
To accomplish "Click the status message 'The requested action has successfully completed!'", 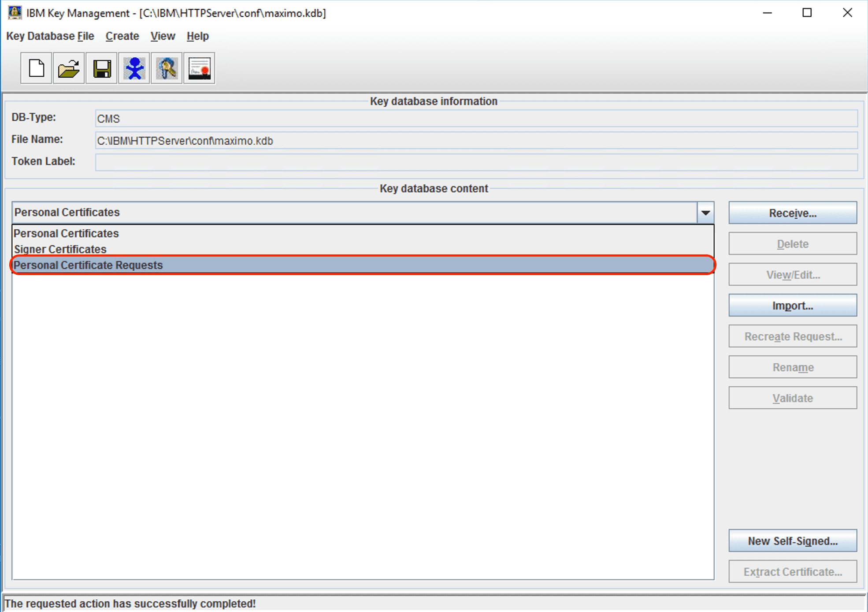I will [x=130, y=604].
